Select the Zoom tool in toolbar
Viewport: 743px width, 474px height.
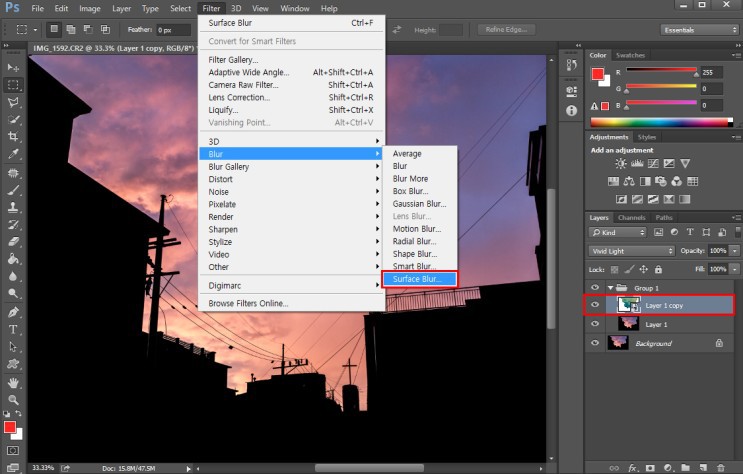click(14, 400)
